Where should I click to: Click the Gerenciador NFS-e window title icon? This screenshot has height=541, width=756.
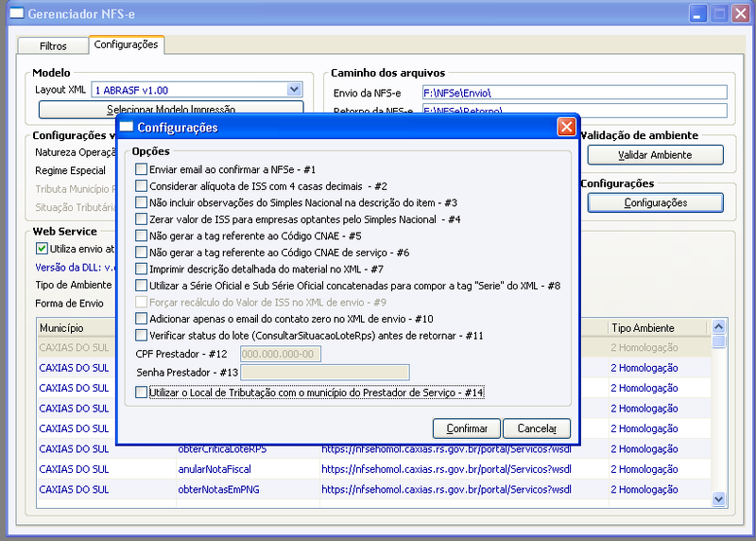17,13
